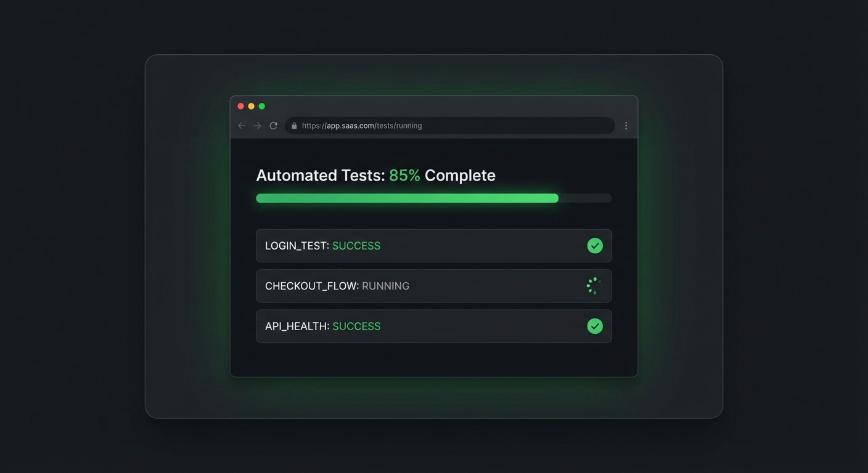Click the yellow traffic light window control
The image size is (868, 473).
point(251,105)
